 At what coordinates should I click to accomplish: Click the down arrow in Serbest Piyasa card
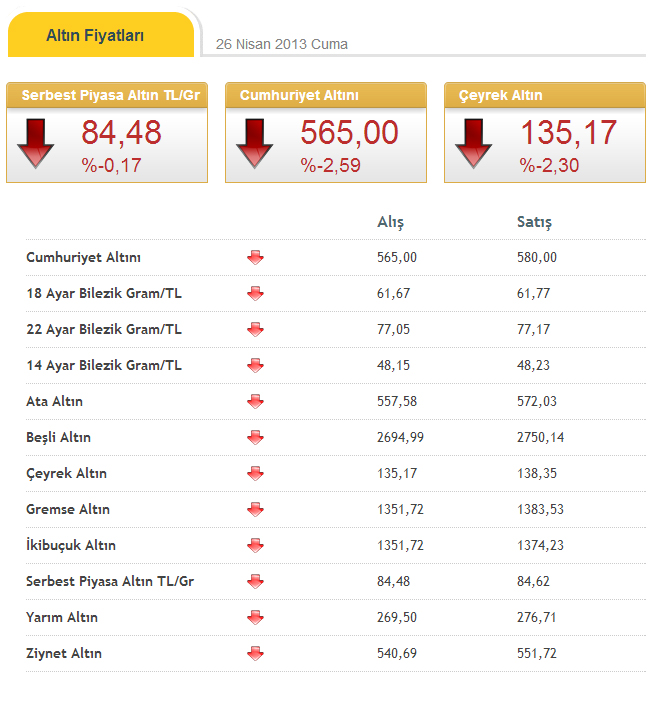36,142
